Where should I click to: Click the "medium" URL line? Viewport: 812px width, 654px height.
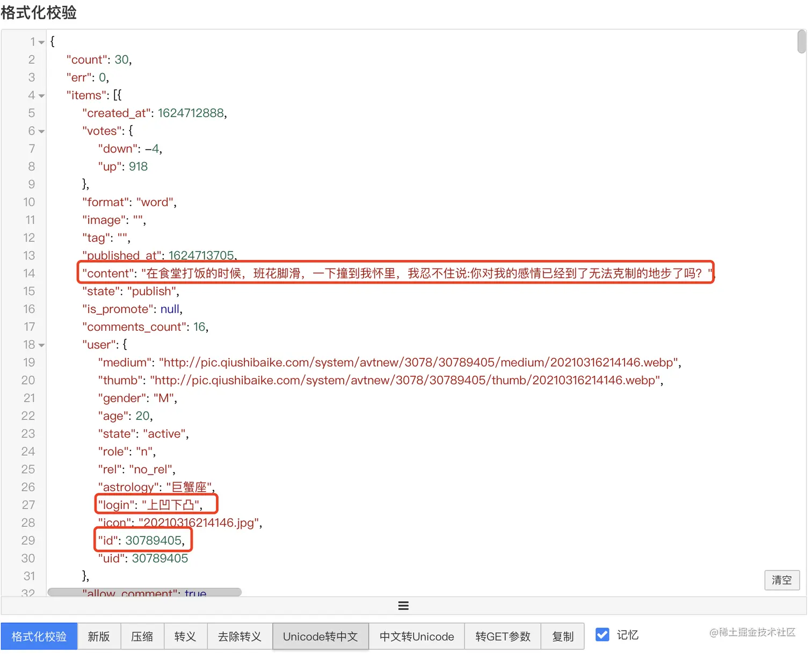[390, 362]
